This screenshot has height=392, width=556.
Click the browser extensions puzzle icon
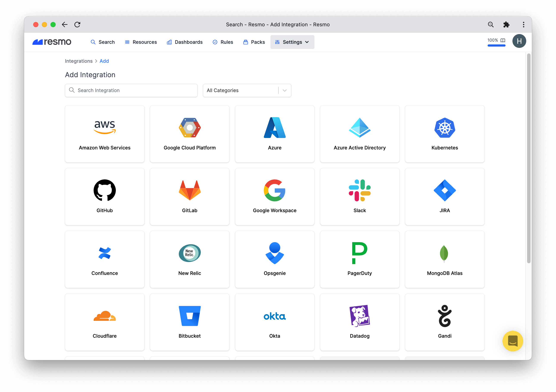click(x=506, y=24)
